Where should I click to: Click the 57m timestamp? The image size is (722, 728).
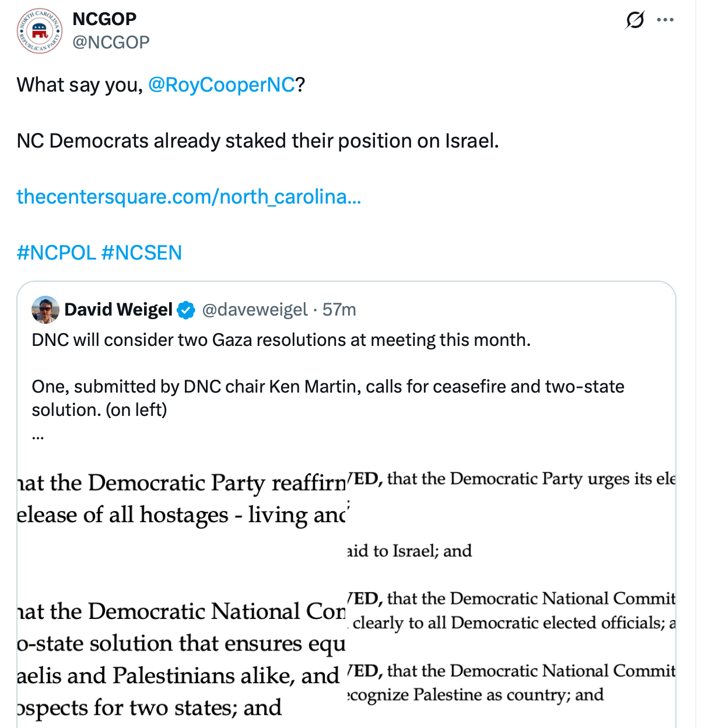coord(339,310)
